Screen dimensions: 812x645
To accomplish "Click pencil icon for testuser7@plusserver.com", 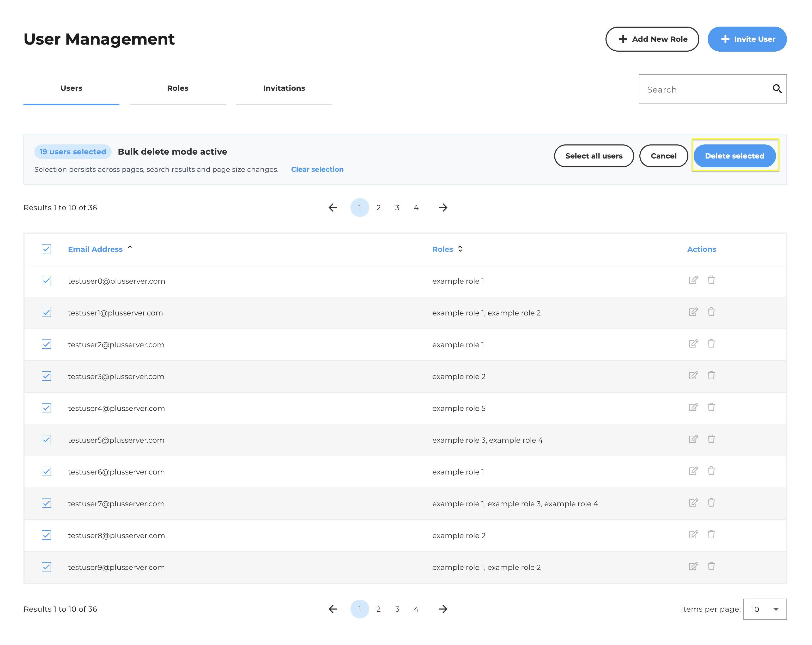I will click(x=693, y=503).
